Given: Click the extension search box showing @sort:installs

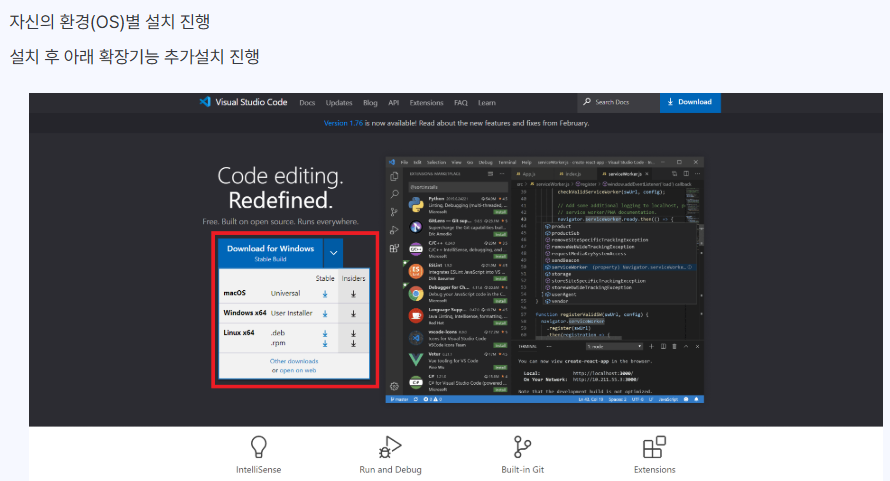Looking at the screenshot, I should pyautogui.click(x=457, y=187).
